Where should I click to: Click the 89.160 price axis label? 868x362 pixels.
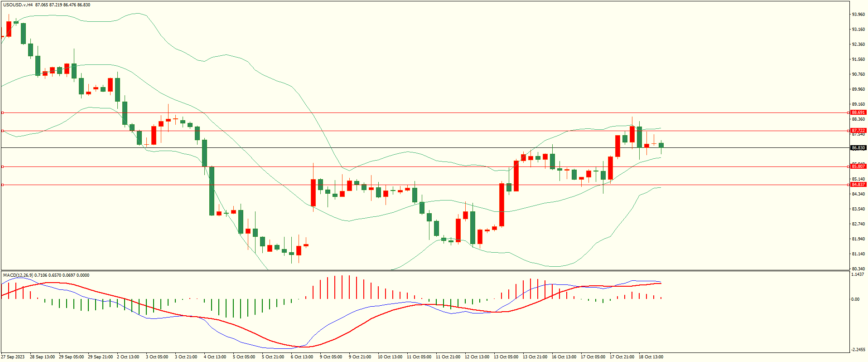858,104
